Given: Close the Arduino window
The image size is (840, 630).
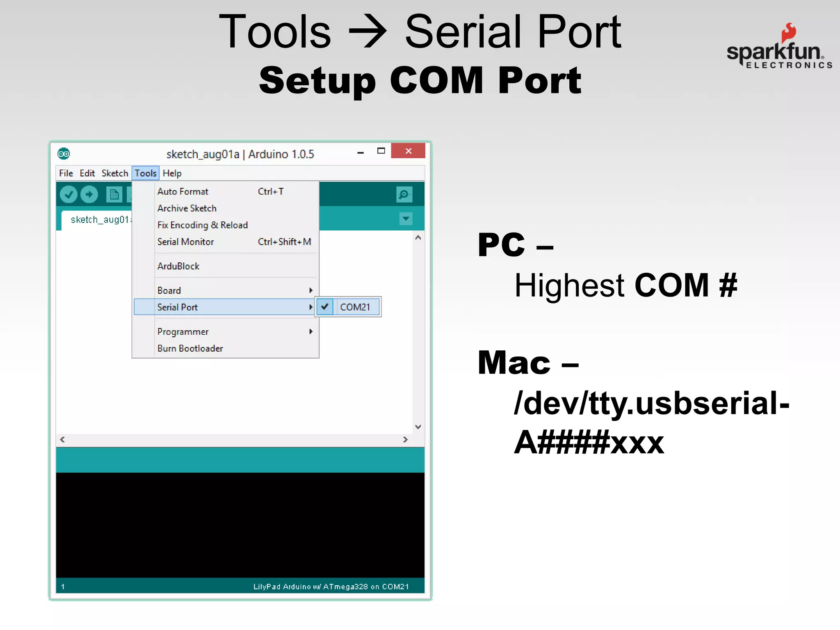Looking at the screenshot, I should 408,151.
